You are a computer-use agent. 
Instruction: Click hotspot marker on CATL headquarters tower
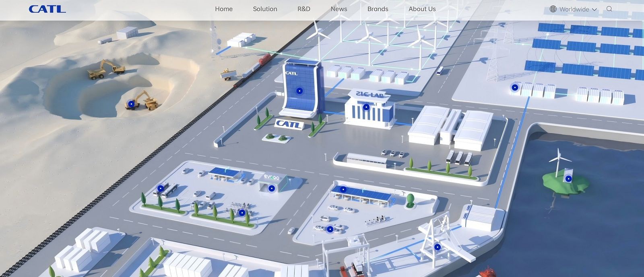point(299,91)
